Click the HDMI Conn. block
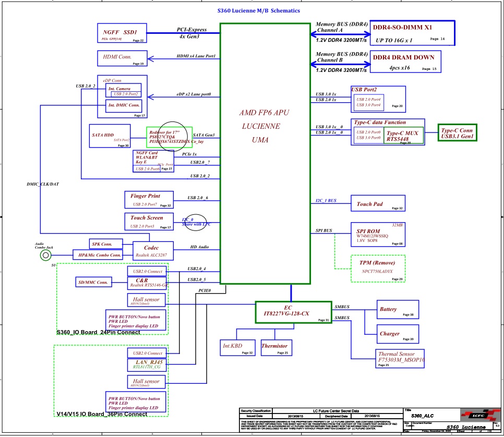This screenshot has width=504, height=437. click(122, 58)
